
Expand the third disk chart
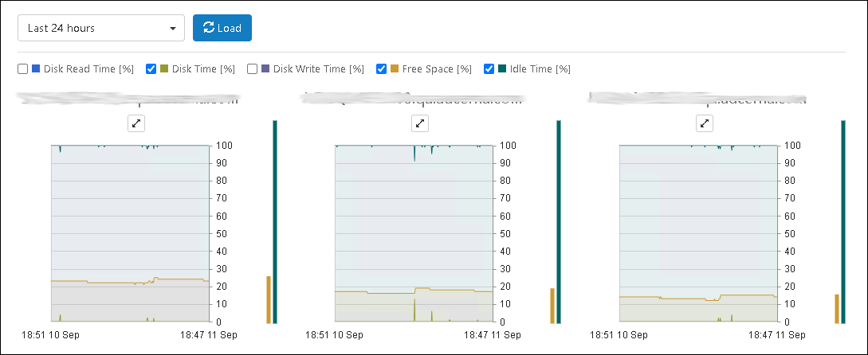(705, 124)
